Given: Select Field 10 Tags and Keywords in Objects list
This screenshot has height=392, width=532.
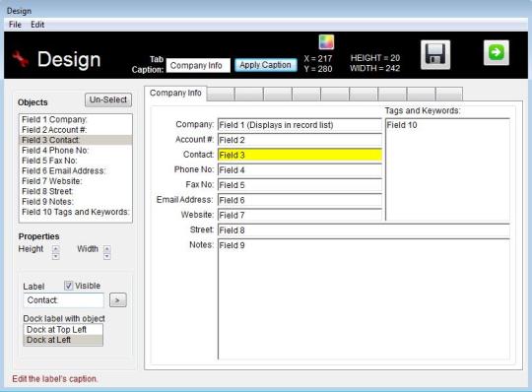Looking at the screenshot, I should pos(75,212).
